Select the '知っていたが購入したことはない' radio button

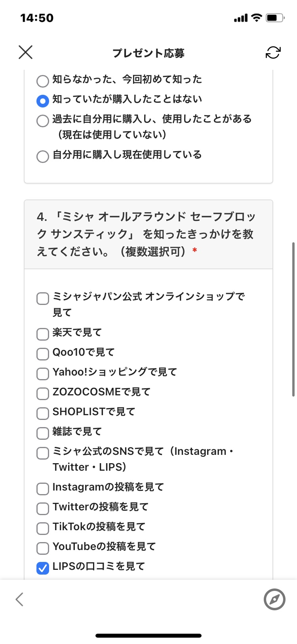click(43, 101)
